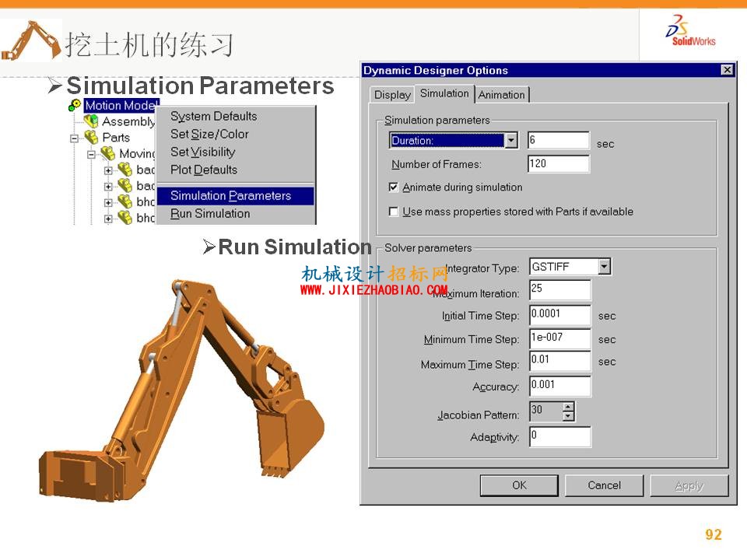747x560 pixels.
Task: Click the Number of Frames field
Action: (x=559, y=164)
